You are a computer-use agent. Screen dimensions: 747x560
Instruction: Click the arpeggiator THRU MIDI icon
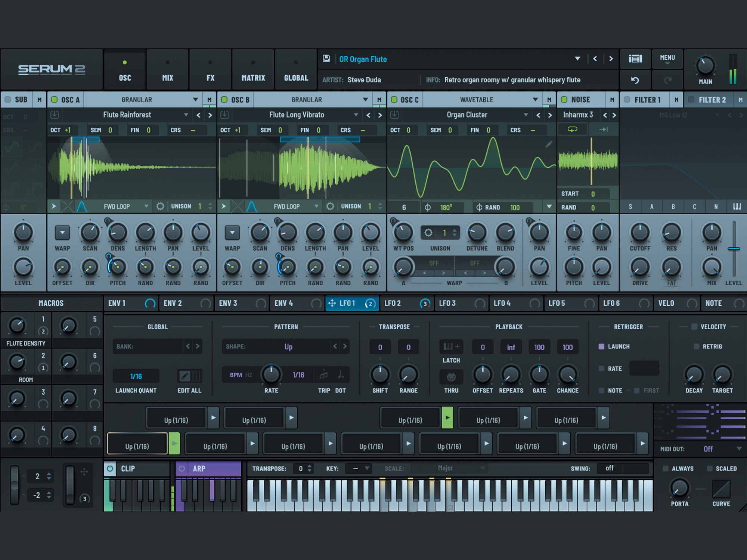click(x=451, y=377)
